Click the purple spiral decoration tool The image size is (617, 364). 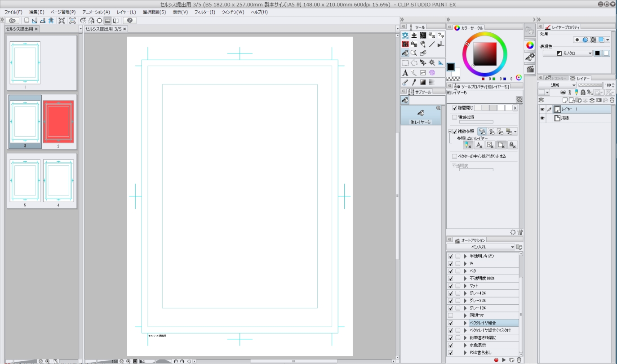pyautogui.click(x=432, y=73)
